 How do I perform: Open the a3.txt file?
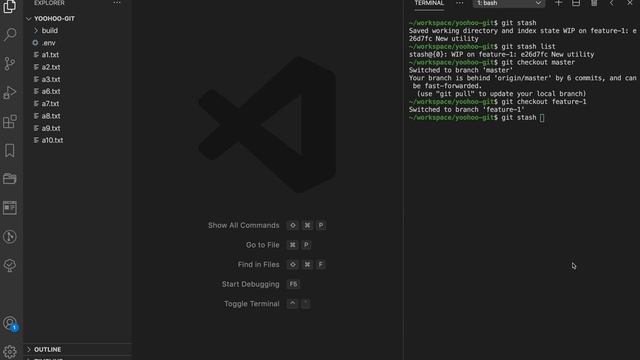(51, 79)
